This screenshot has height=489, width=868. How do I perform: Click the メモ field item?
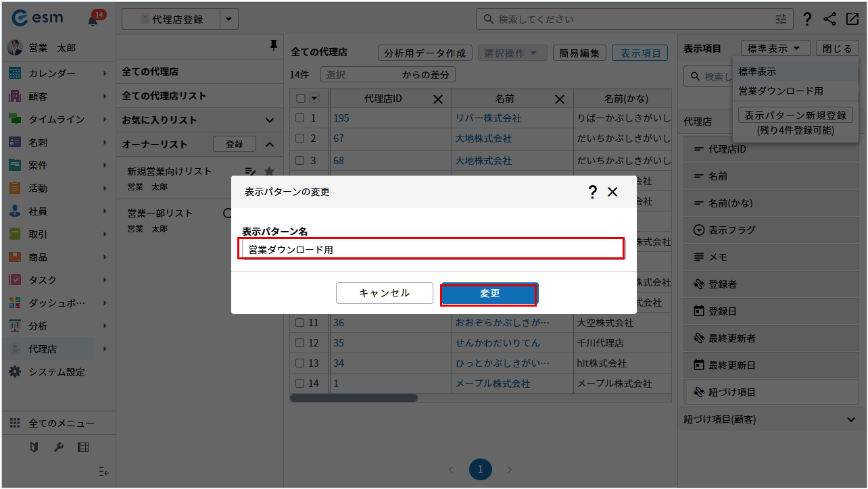click(x=770, y=257)
